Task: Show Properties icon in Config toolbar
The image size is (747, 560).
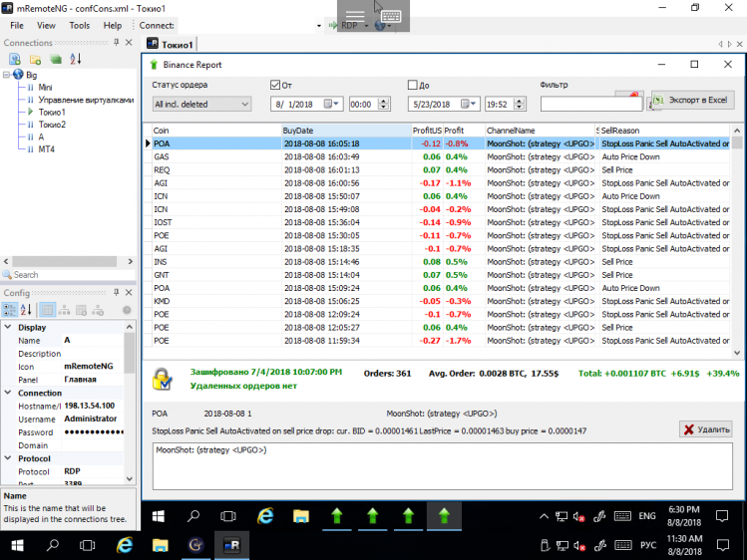Action: coord(47,310)
